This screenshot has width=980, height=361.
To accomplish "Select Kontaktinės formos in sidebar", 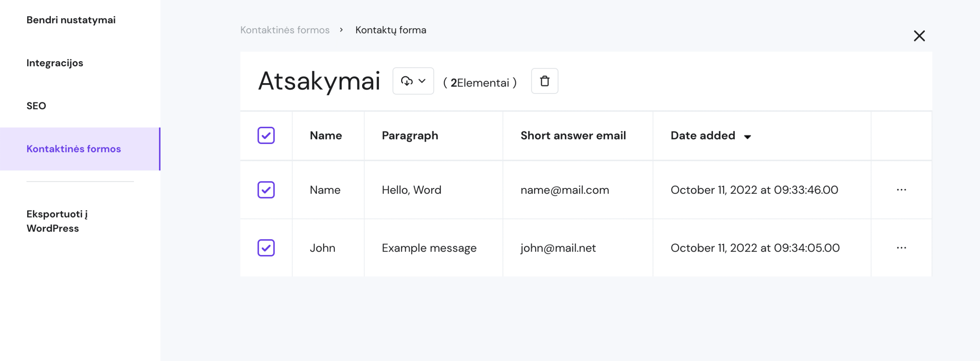I will pos(73,149).
